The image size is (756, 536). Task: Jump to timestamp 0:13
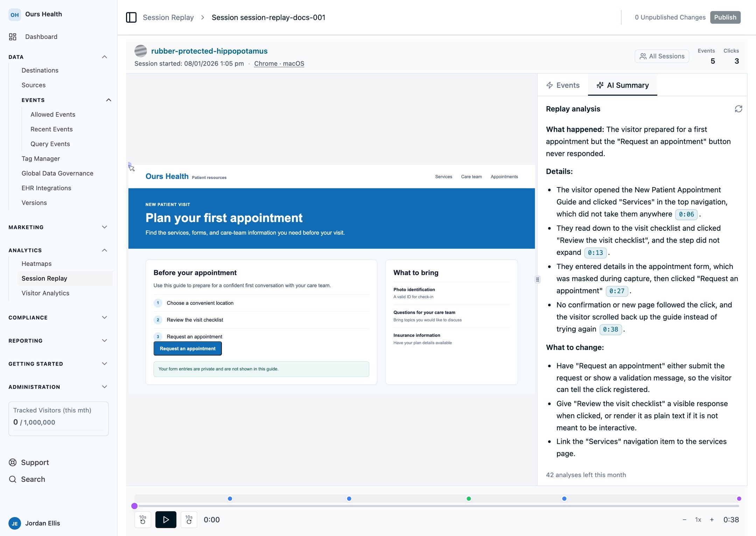click(x=595, y=253)
